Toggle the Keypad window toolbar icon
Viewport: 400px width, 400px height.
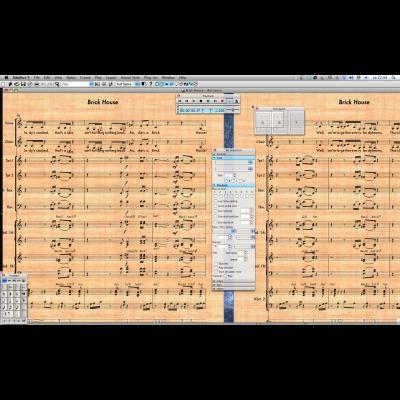pos(162,84)
